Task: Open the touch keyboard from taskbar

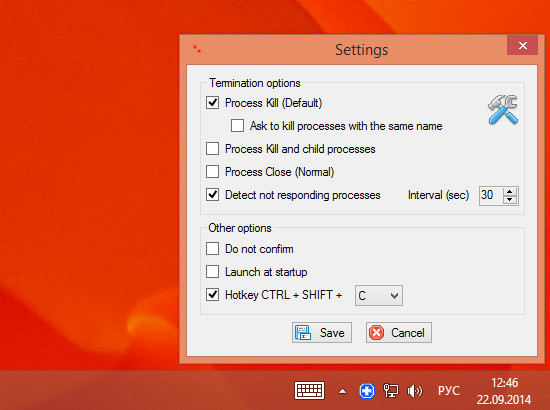Action: pyautogui.click(x=309, y=390)
